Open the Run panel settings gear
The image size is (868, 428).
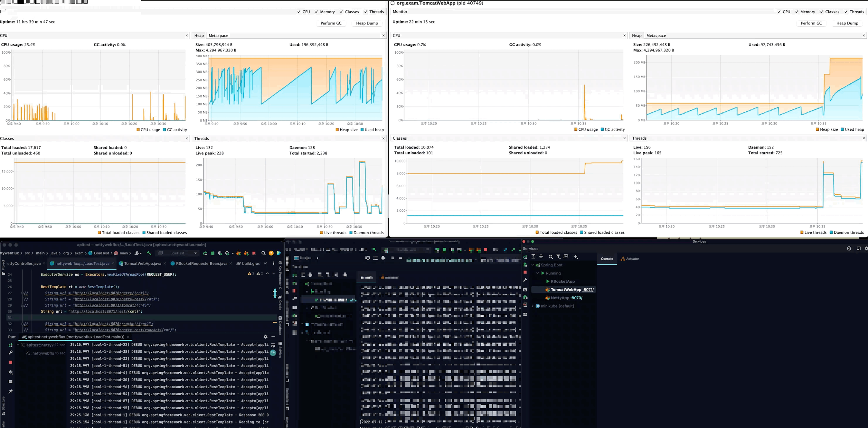point(266,336)
